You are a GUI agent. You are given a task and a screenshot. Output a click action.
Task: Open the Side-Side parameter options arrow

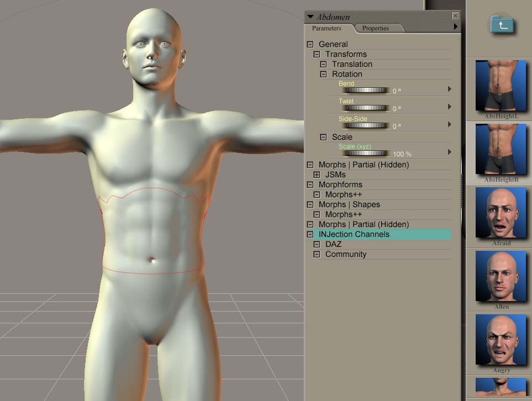tap(449, 124)
